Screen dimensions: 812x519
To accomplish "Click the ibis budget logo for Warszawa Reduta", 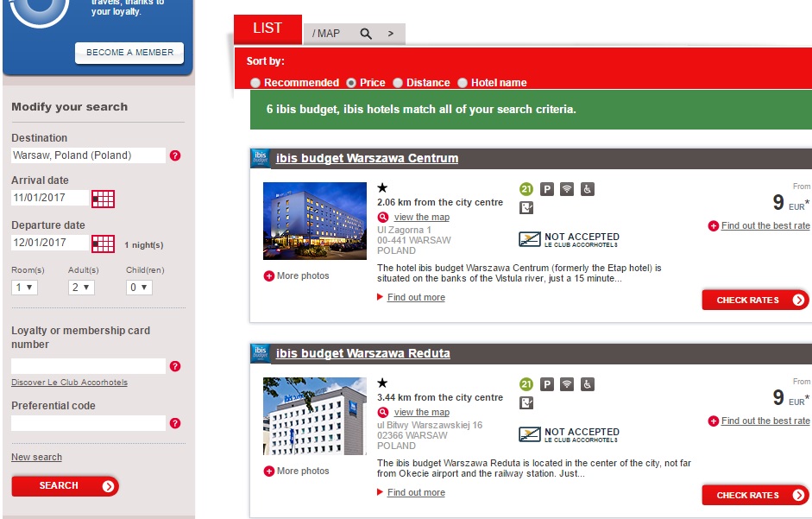I will pos(260,353).
